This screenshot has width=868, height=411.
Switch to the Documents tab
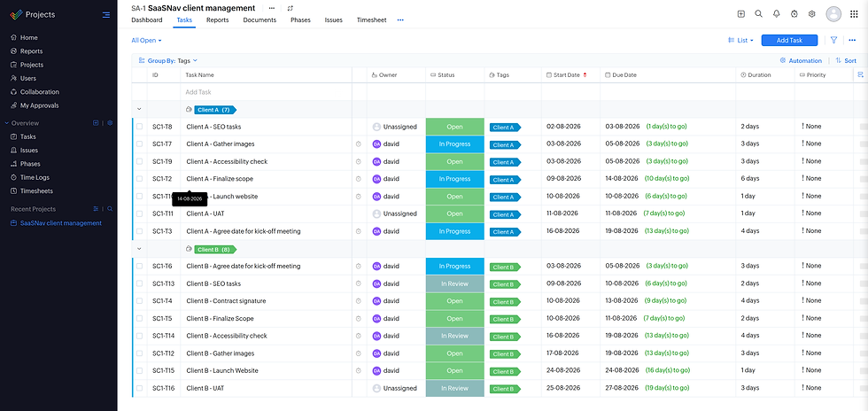click(x=260, y=20)
